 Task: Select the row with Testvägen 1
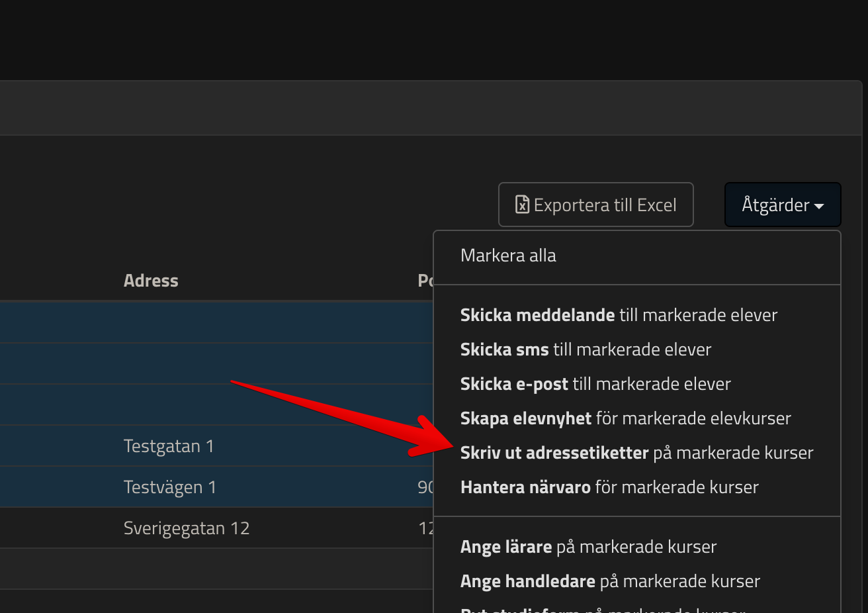[x=170, y=487]
